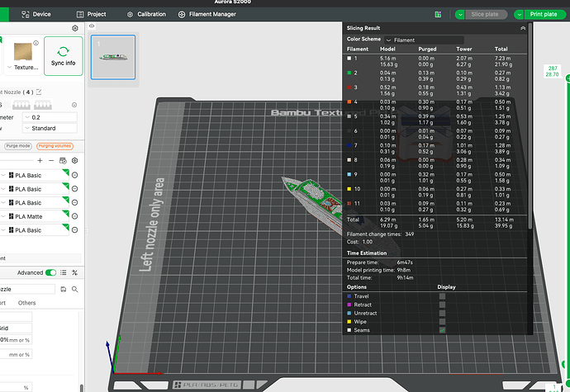
Task: Toggle Unretract display checkbox
Action: coord(442,313)
